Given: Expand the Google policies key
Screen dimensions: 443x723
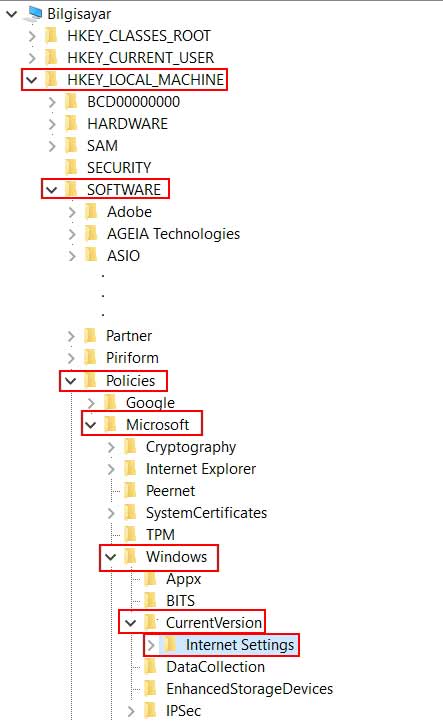Looking at the screenshot, I should [x=91, y=403].
